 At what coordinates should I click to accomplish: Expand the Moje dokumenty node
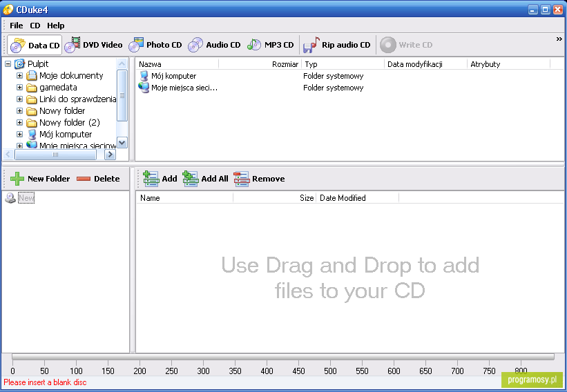point(19,75)
